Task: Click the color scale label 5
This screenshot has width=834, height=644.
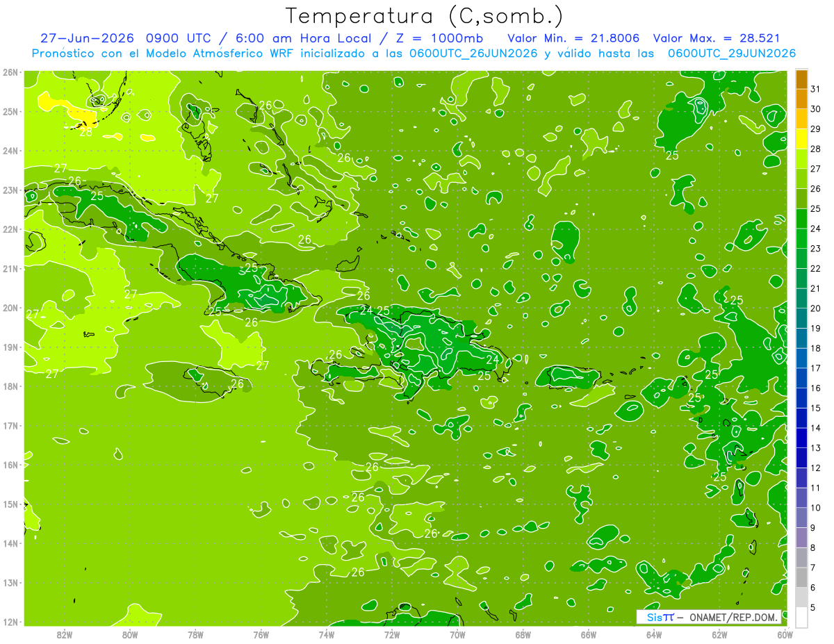Action: coord(813,608)
